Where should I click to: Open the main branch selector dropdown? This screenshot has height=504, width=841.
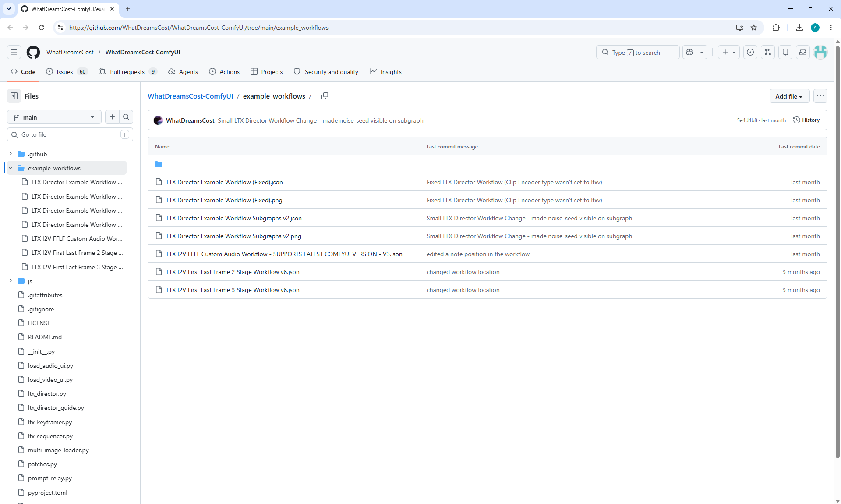click(x=54, y=117)
